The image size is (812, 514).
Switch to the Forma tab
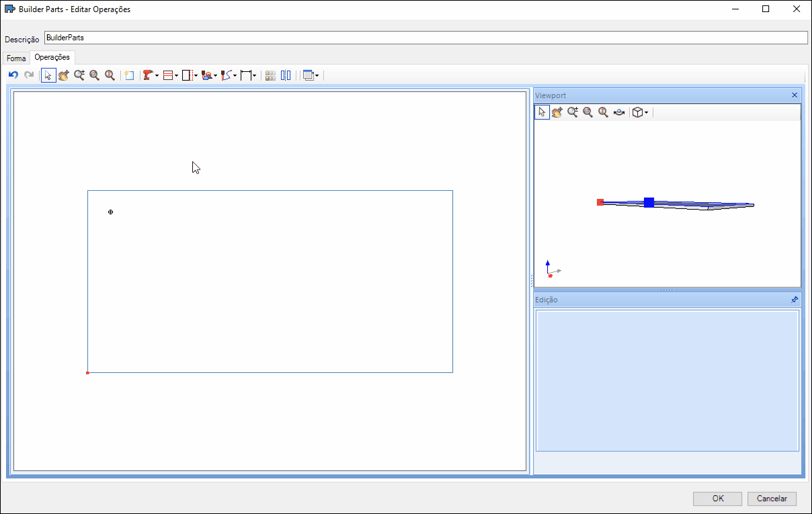click(16, 58)
